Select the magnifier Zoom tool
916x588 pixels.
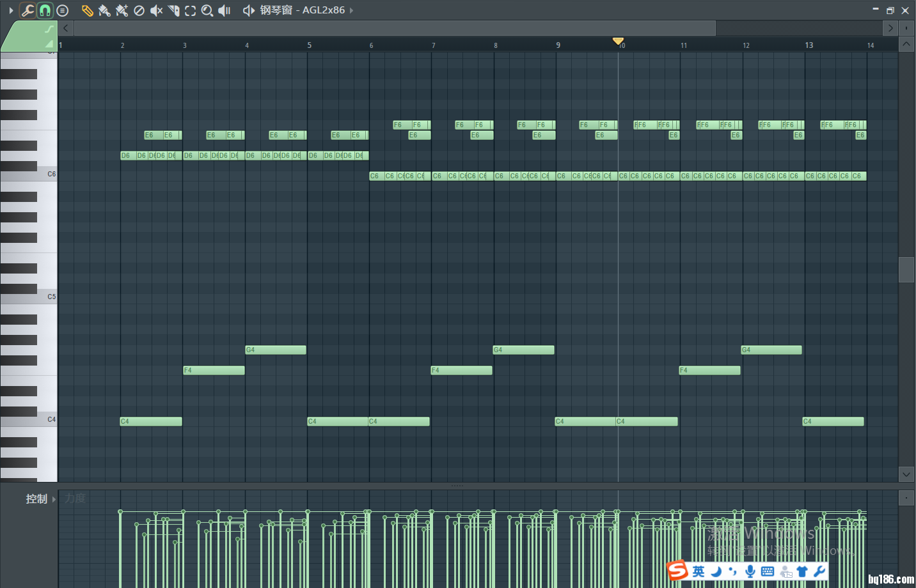[207, 10]
